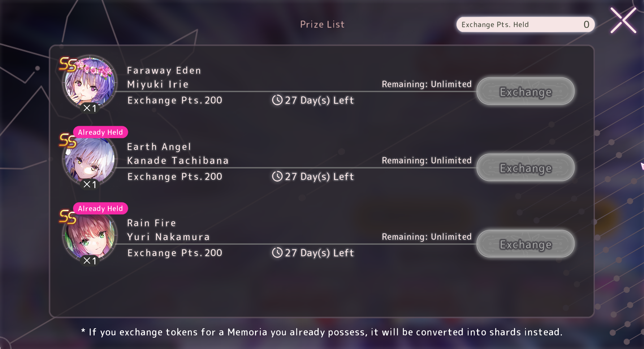The width and height of the screenshot is (644, 349).
Task: Click the x1 quantity badge under Kanade Tachibana
Action: pos(90,185)
